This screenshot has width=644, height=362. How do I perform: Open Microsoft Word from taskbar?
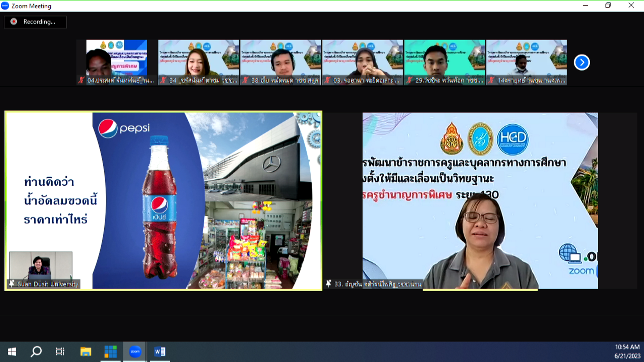pos(160,352)
